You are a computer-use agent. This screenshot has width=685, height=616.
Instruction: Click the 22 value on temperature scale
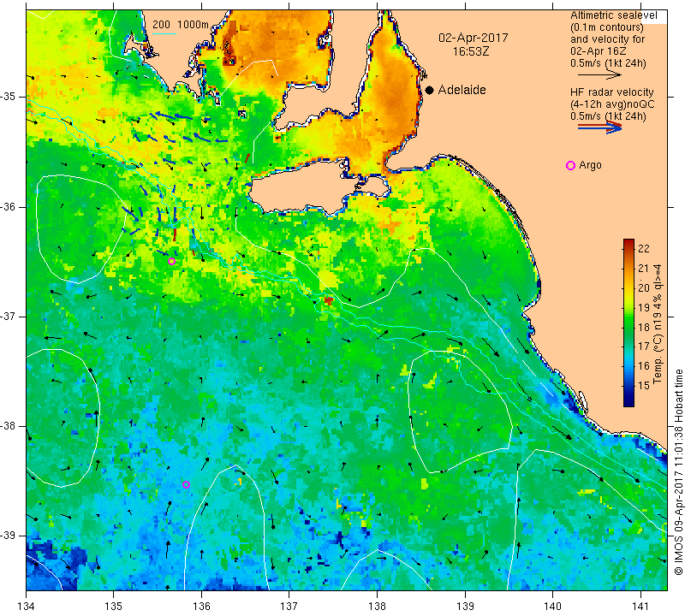(644, 249)
